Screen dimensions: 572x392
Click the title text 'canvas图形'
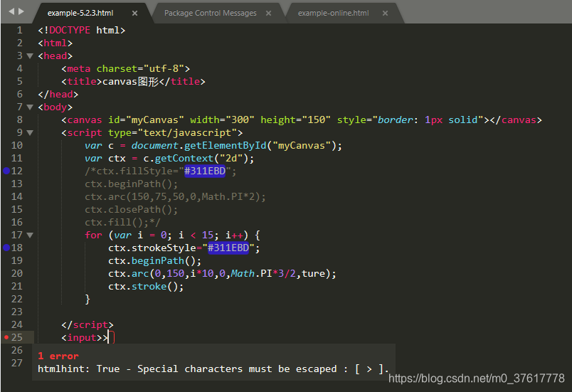130,82
